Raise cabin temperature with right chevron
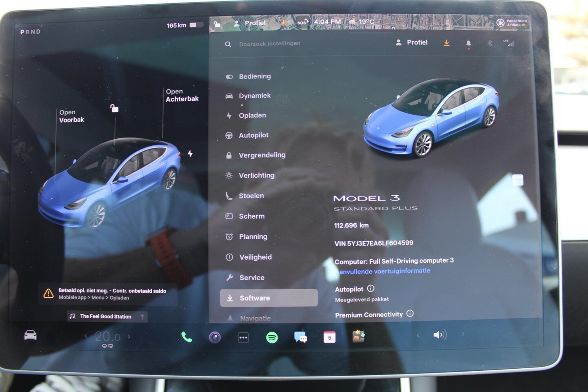 (129, 336)
